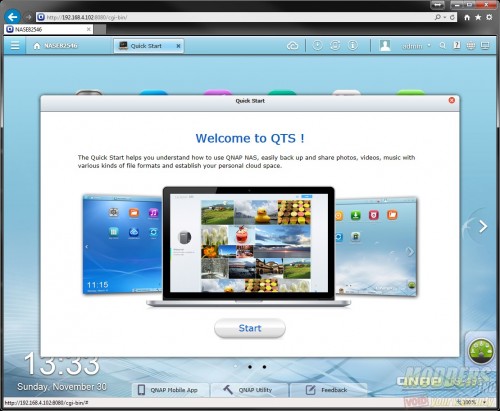
Task: Open the QNAP Utility link
Action: tap(249, 390)
